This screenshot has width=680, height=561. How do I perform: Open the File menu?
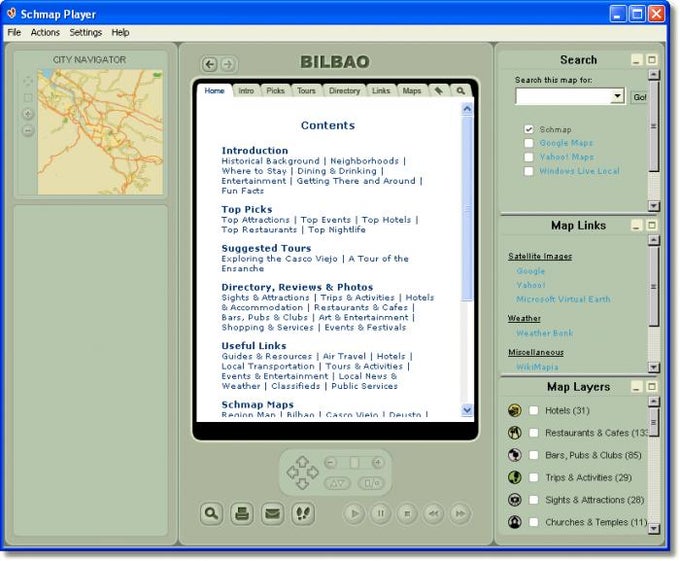tap(14, 33)
